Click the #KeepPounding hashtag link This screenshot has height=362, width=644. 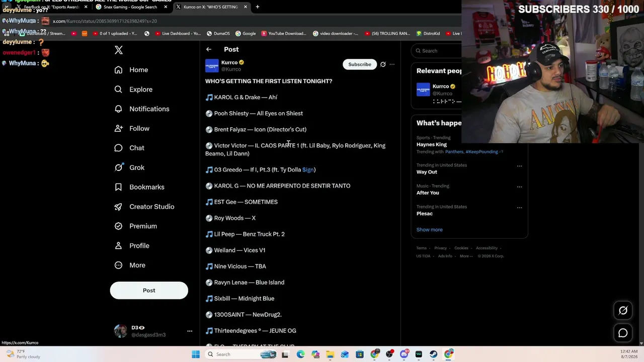(x=481, y=152)
